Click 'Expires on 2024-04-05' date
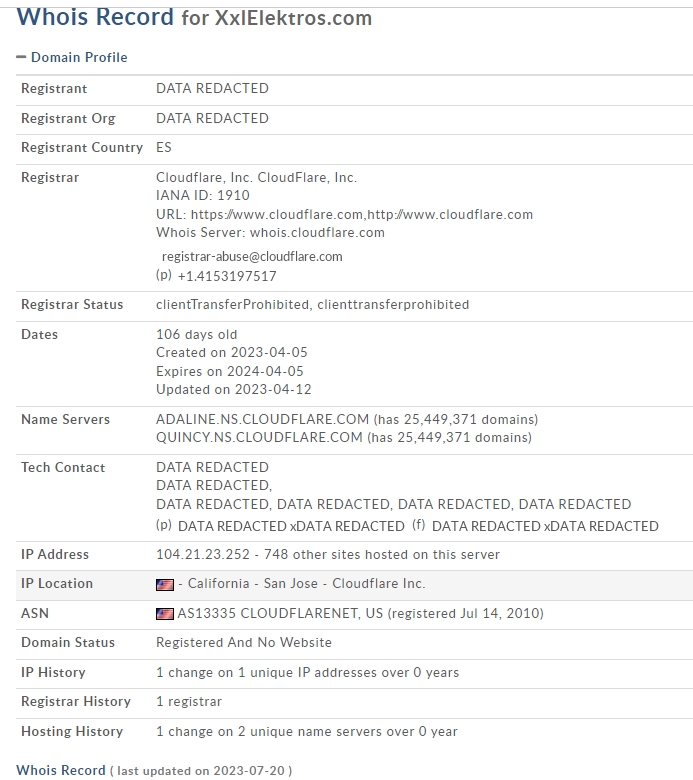The image size is (693, 780). [x=230, y=372]
